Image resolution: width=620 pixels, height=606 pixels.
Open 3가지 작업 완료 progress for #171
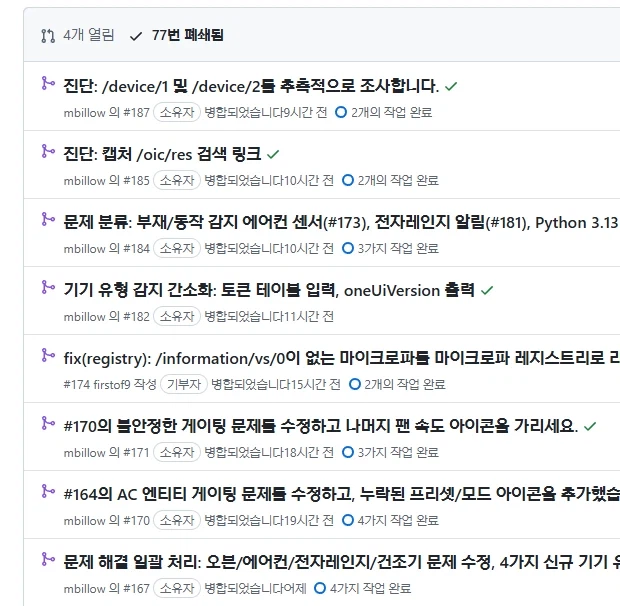click(x=390, y=452)
